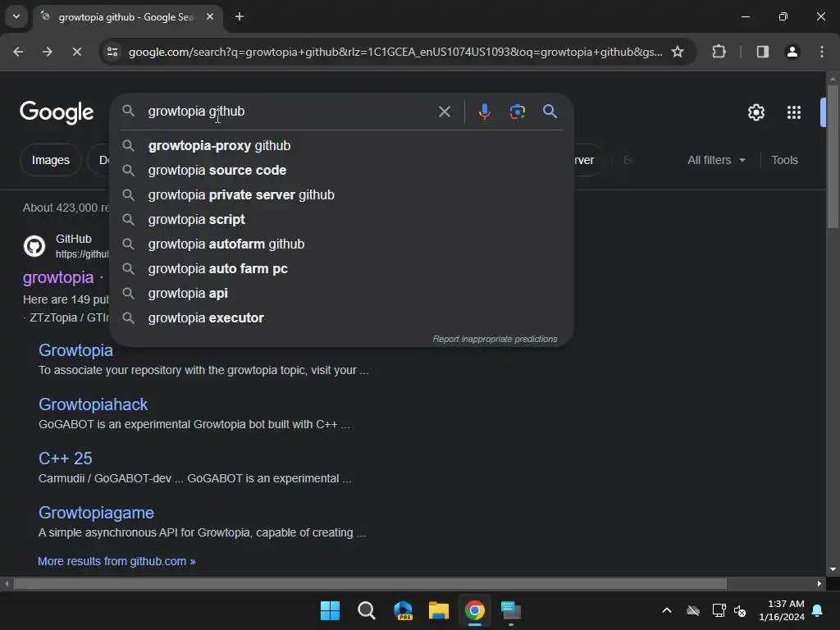Open File Explorer from taskbar
Screen dimensions: 840x630
[439, 610]
